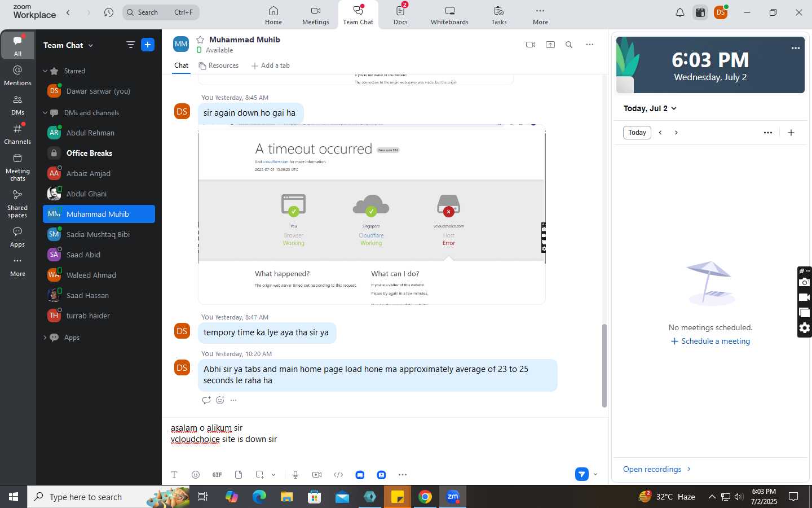812x508 pixels.
Task: Attach a file in the composer
Action: (239, 475)
